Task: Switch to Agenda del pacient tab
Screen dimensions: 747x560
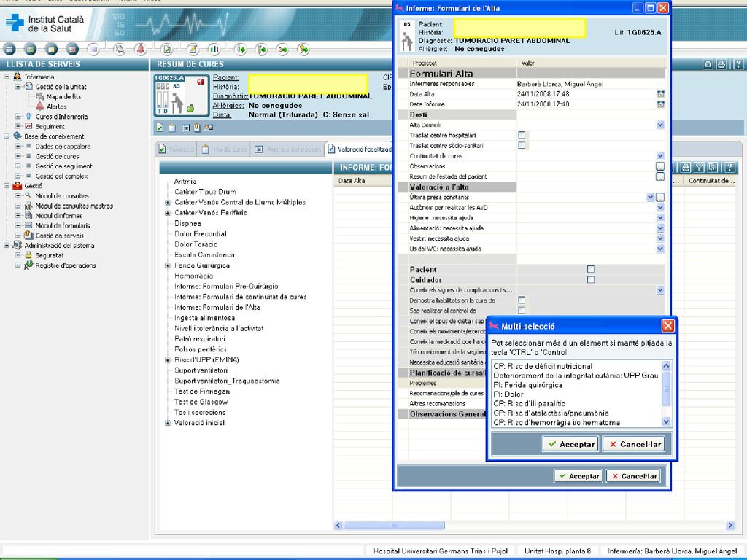Action: [x=287, y=149]
